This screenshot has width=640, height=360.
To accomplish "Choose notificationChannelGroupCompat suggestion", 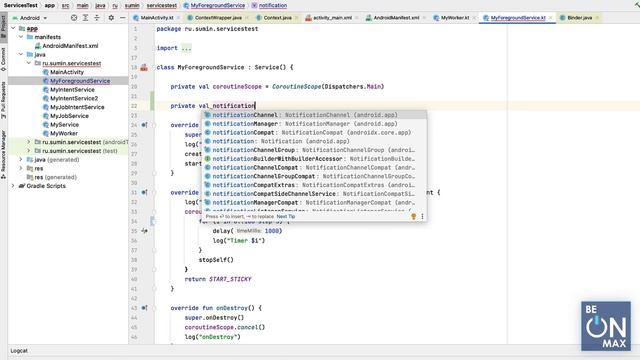I will (x=315, y=176).
